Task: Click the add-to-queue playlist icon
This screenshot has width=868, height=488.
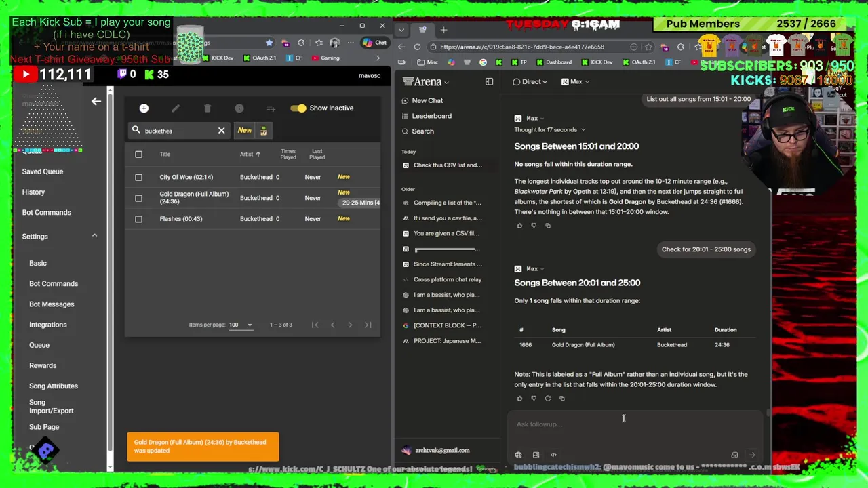Action: [271, 108]
